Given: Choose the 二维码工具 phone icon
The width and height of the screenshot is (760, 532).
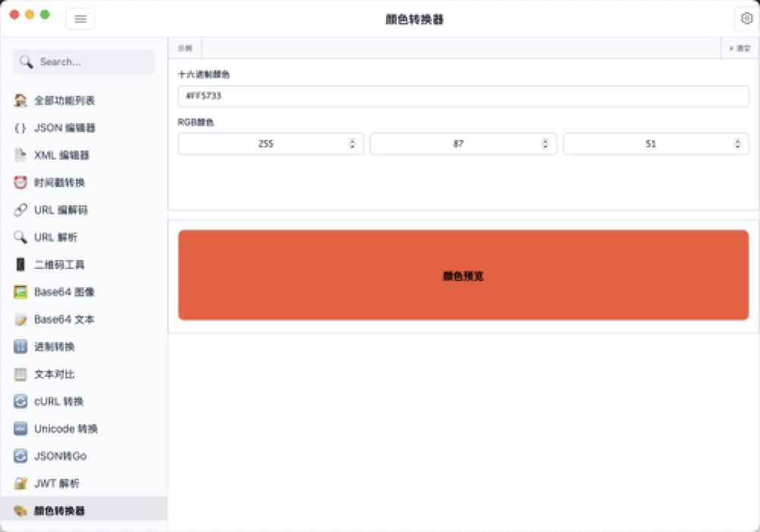Looking at the screenshot, I should click(21, 264).
